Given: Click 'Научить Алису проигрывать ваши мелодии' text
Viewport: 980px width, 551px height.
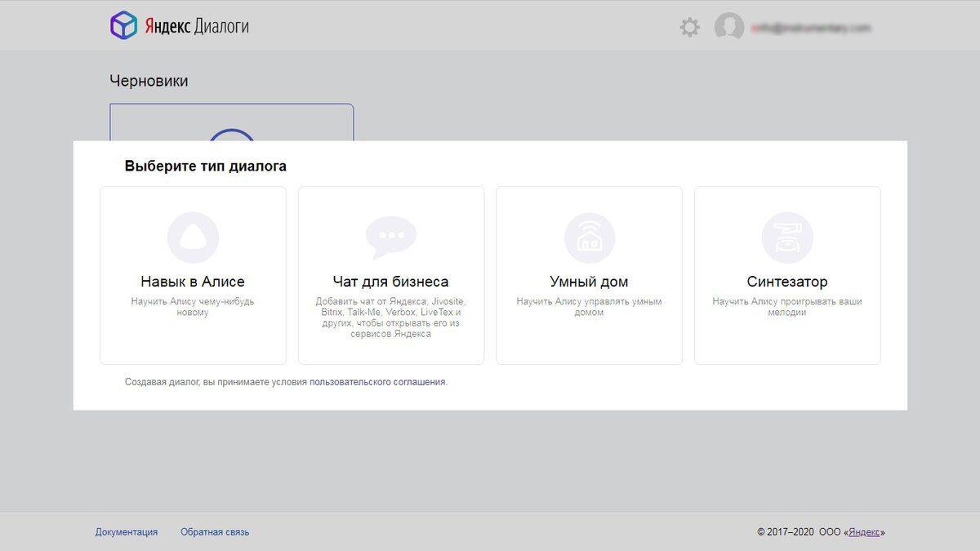Looking at the screenshot, I should [x=787, y=307].
